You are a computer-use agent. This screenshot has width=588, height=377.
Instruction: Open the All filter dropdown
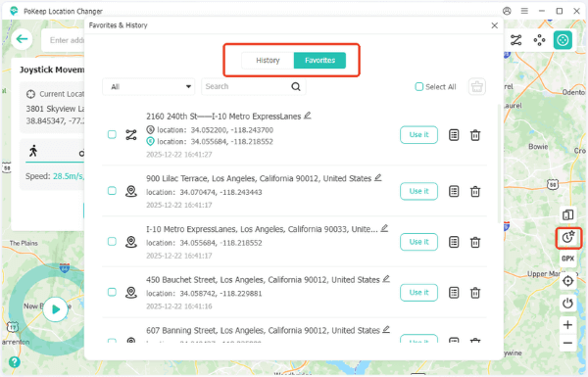(x=149, y=87)
